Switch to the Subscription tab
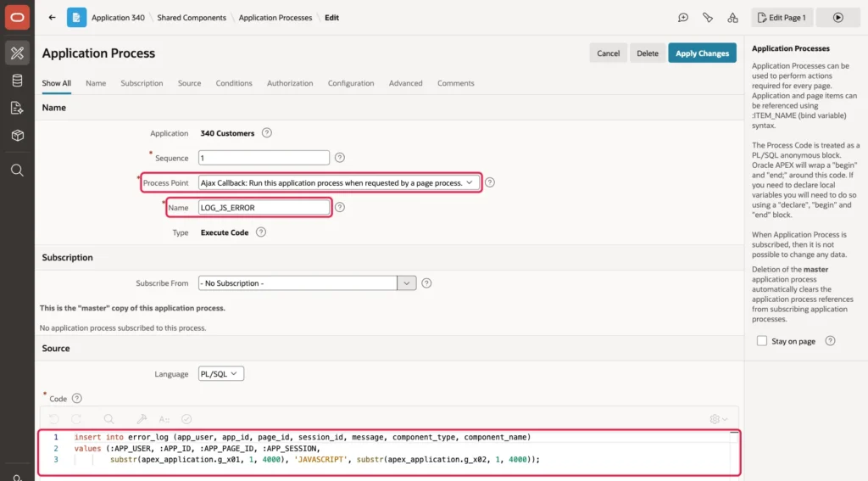The width and height of the screenshot is (868, 481). pyautogui.click(x=142, y=83)
